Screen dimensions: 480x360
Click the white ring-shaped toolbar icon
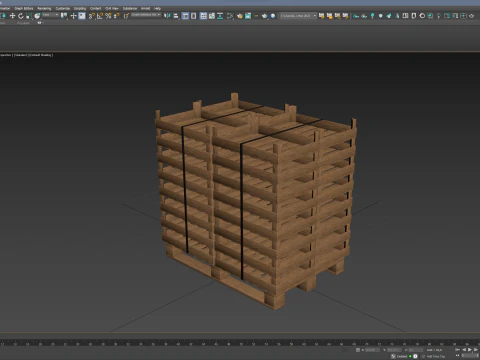tap(422, 16)
